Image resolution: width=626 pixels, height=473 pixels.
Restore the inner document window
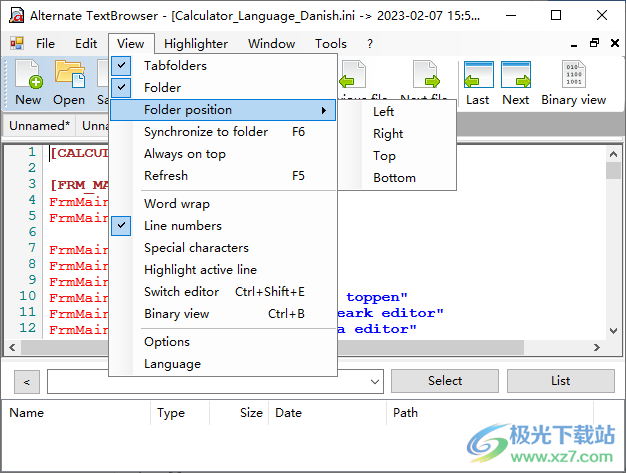click(594, 43)
